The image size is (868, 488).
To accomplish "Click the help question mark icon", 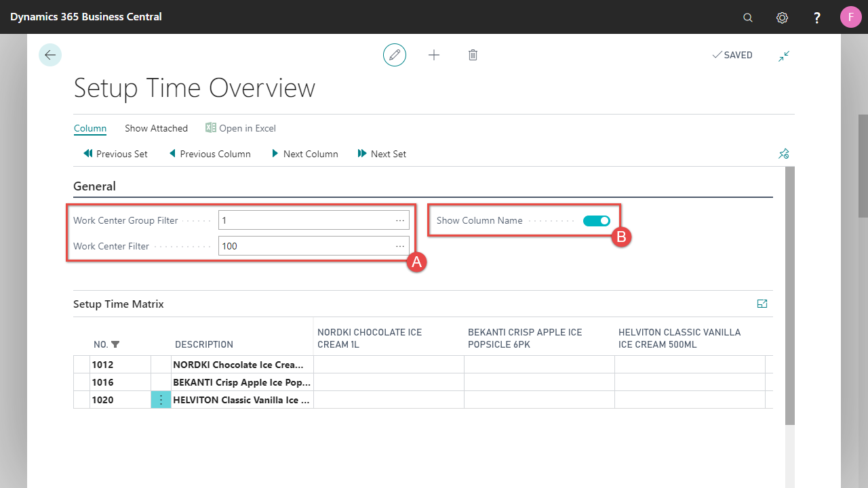I will tap(817, 18).
